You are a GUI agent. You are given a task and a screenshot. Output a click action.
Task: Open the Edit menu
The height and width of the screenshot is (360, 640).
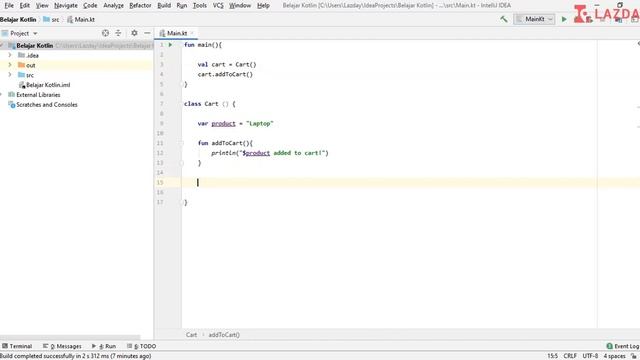click(25, 6)
